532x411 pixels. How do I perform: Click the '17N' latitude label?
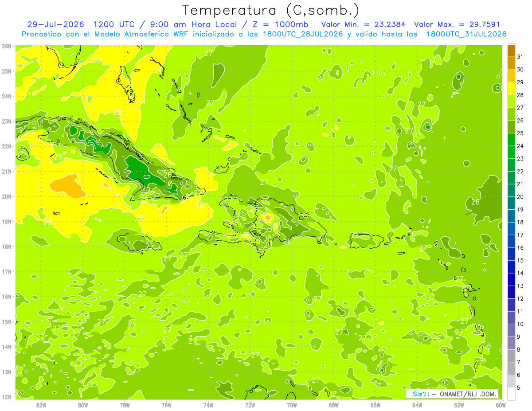7,271
